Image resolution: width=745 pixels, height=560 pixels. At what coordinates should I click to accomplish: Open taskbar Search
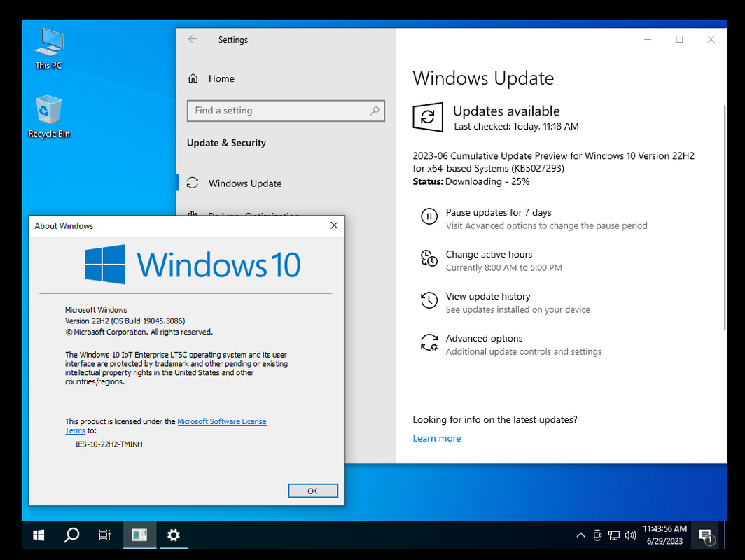(71, 535)
